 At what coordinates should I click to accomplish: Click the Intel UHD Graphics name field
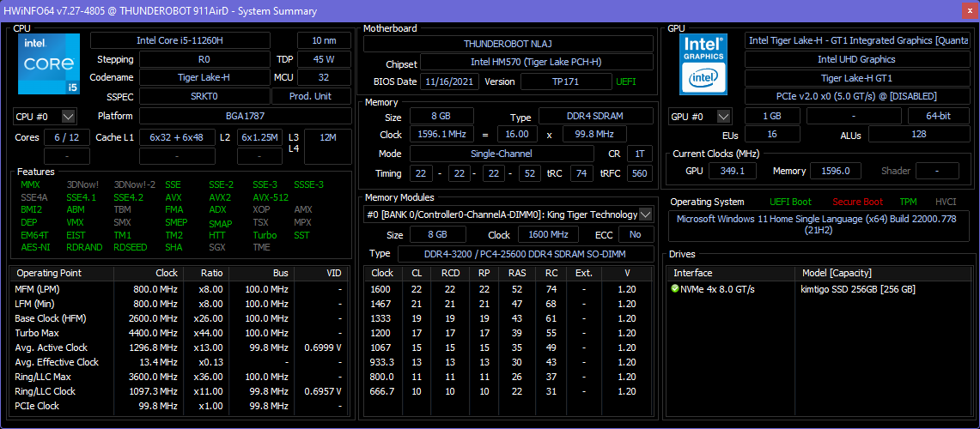pyautogui.click(x=856, y=59)
